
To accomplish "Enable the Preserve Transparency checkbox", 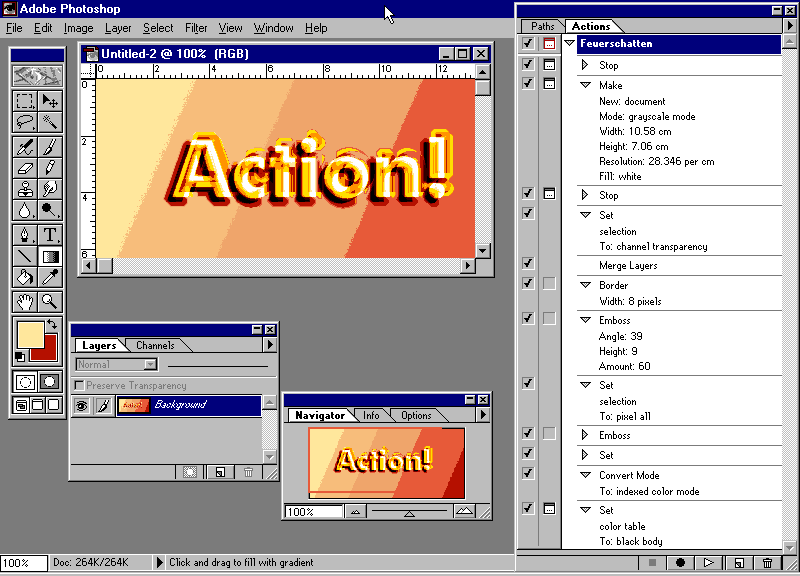I will click(x=79, y=385).
